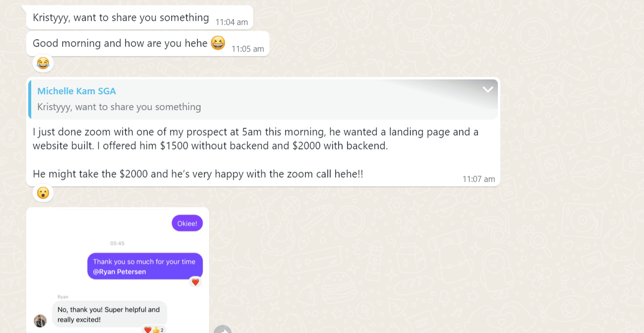This screenshot has height=333, width=644.
Task: Click the laughing-tears reaction emoji
Action: [x=43, y=63]
